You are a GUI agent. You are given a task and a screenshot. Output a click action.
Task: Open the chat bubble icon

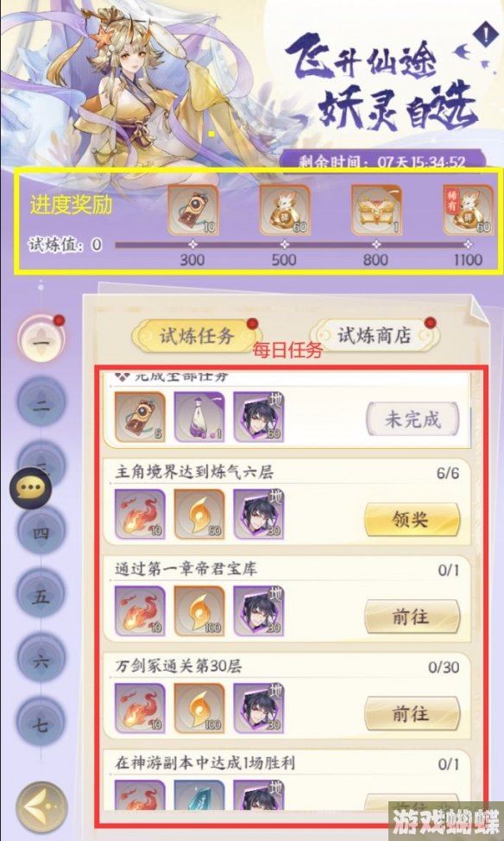click(31, 488)
